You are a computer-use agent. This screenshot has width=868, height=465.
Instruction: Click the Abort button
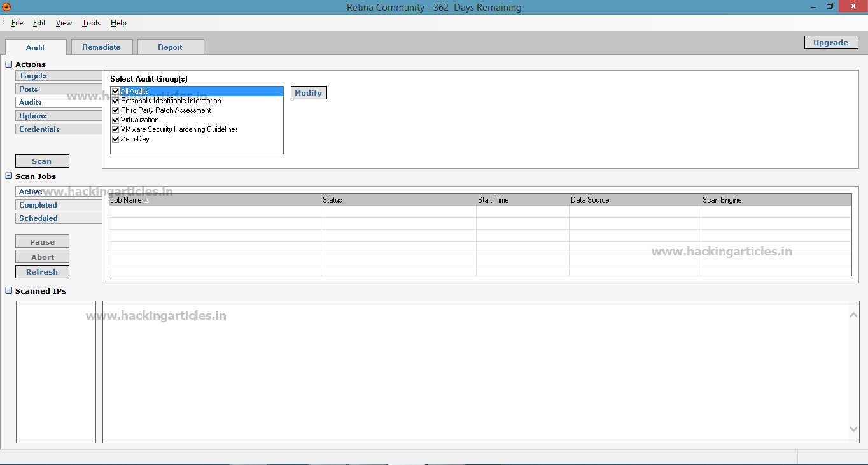42,257
